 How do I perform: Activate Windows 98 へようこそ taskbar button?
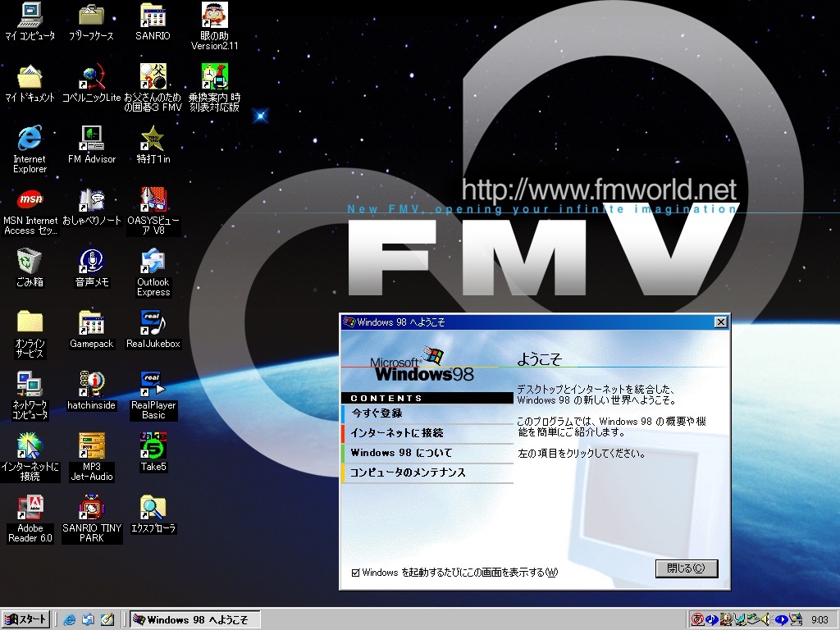(195, 620)
